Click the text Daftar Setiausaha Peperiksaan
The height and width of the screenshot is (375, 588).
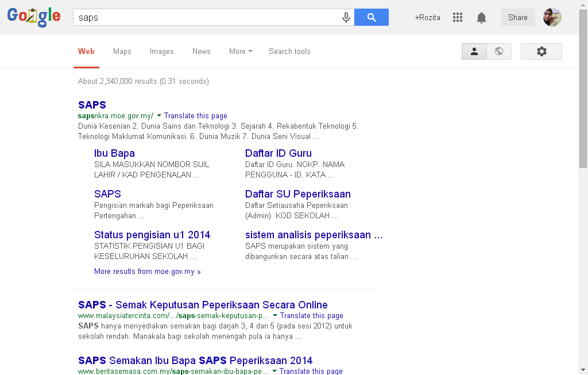coord(296,206)
